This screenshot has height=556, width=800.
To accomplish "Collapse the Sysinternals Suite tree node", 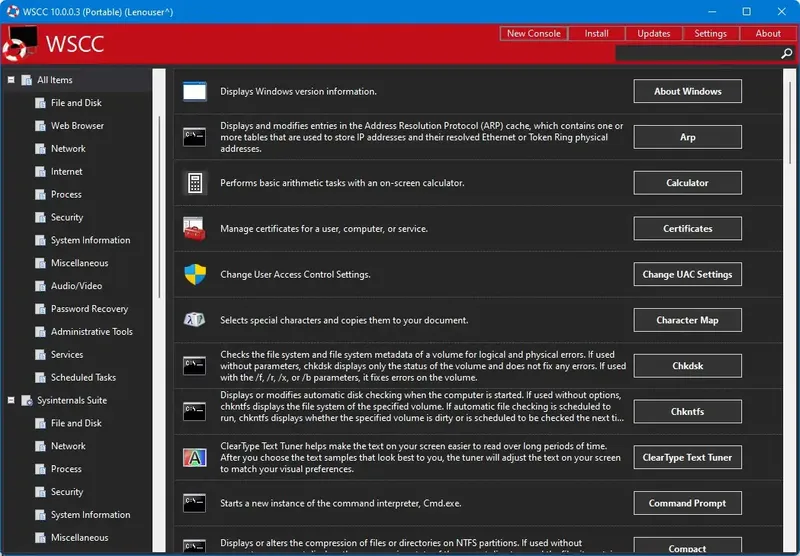I will pos(11,400).
